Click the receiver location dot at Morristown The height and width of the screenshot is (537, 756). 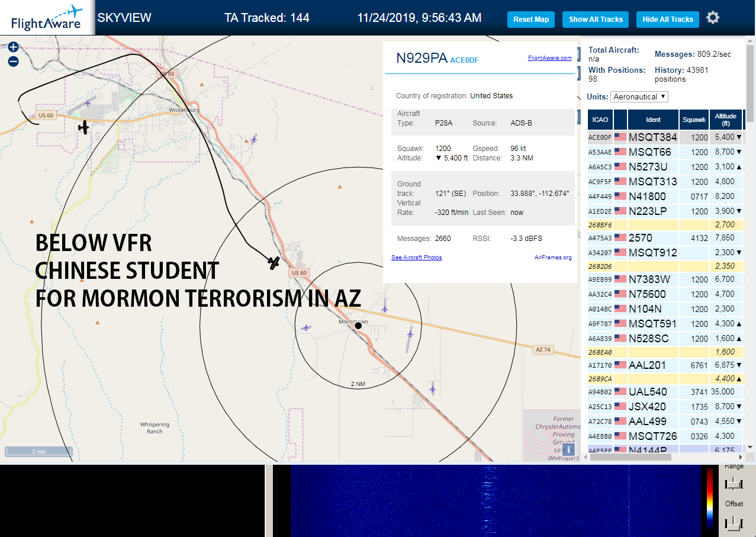[358, 326]
